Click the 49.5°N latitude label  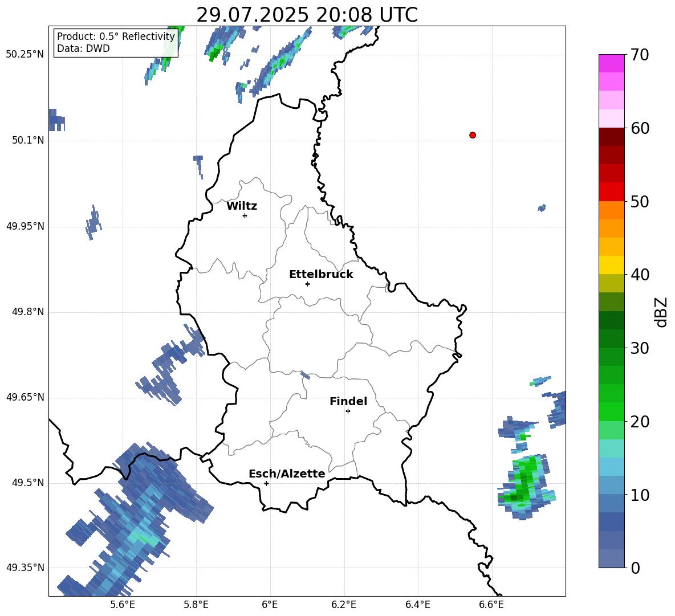[x=28, y=483]
